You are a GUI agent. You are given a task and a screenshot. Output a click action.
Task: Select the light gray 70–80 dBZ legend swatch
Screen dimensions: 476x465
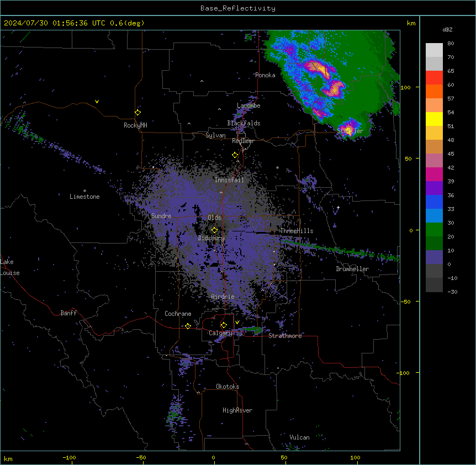(434, 50)
